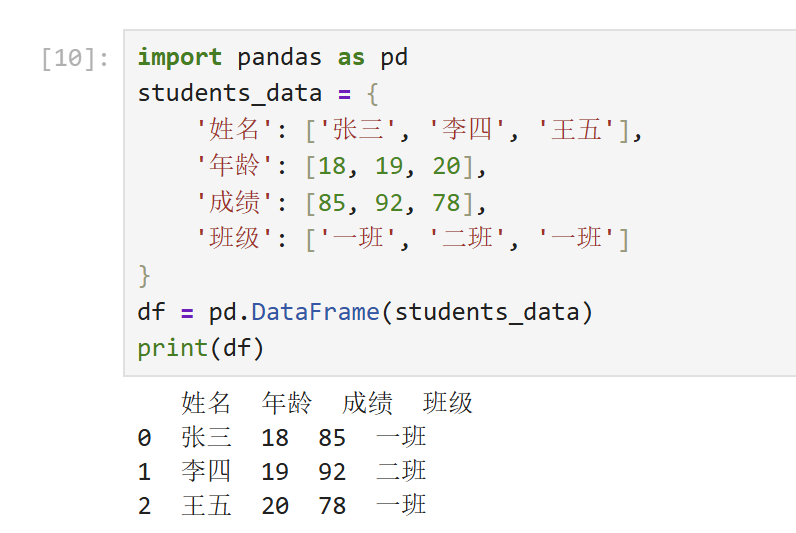Click score 78 in output row 2
Image resolution: width=796 pixels, height=533 pixels.
(332, 506)
